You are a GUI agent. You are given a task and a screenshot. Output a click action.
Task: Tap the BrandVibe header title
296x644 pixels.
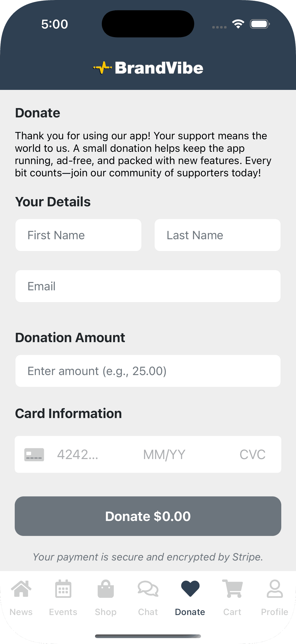[x=159, y=68]
